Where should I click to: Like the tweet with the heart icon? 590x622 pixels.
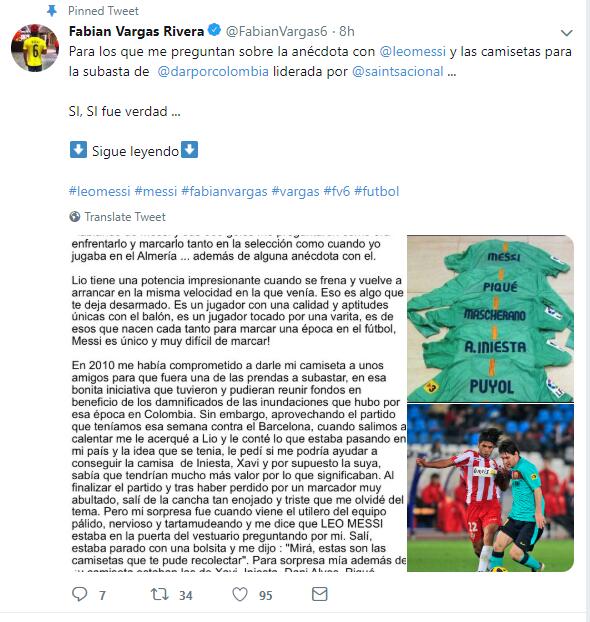pos(240,594)
